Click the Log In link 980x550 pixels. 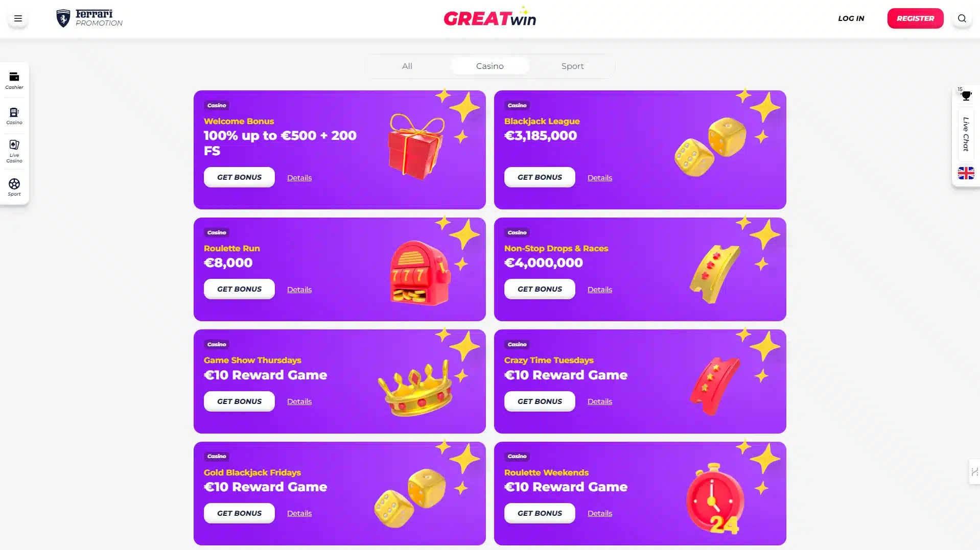[x=851, y=18]
